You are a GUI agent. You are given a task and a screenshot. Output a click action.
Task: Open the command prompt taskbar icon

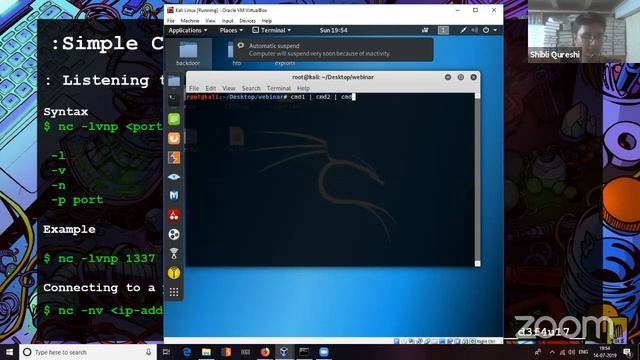[304, 352]
